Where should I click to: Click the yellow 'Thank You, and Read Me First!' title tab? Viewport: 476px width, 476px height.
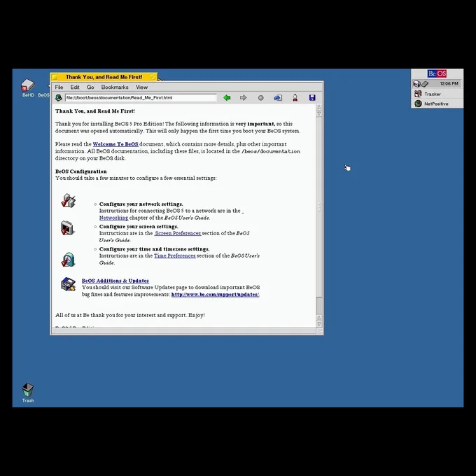104,77
